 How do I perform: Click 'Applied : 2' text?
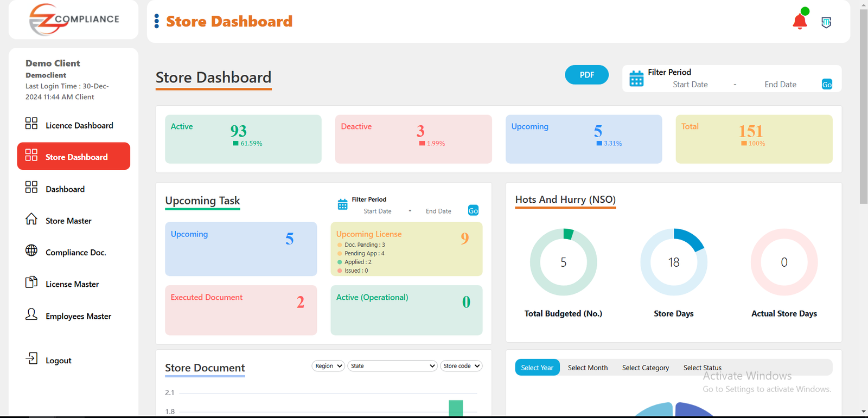[x=358, y=262]
